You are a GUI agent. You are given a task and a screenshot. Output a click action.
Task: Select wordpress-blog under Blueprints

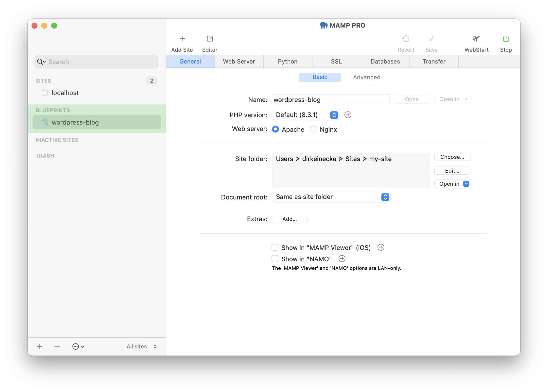point(97,122)
